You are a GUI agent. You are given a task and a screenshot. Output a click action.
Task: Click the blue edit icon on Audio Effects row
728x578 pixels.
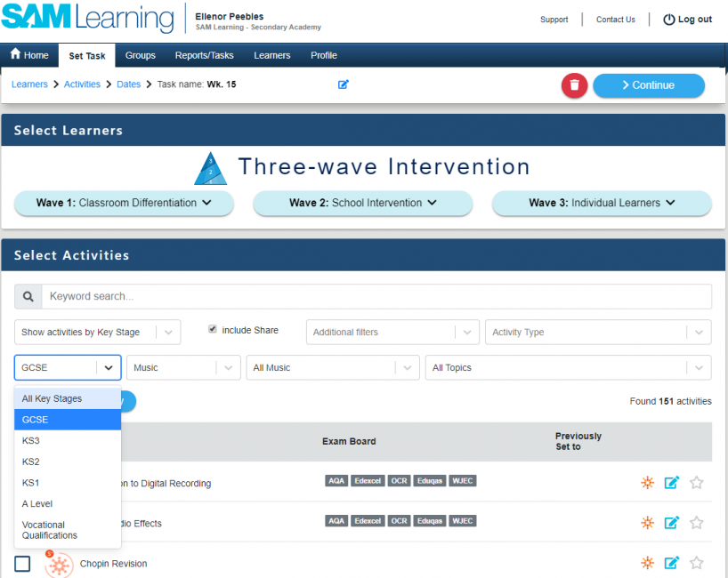[672, 523]
